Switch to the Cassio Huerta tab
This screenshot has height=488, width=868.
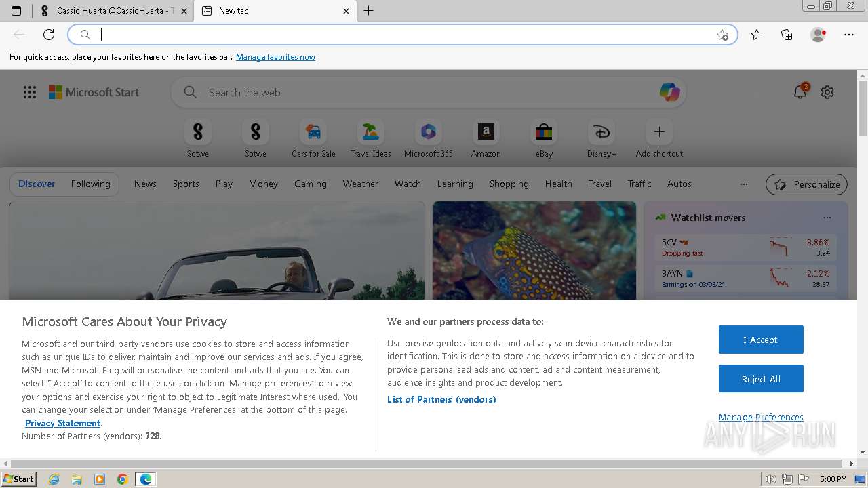coord(114,11)
